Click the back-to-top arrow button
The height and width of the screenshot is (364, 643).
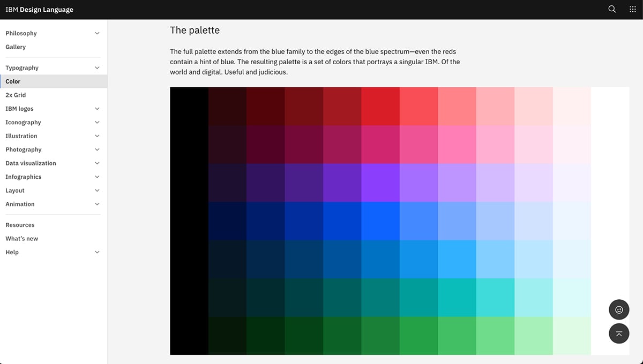[619, 333]
